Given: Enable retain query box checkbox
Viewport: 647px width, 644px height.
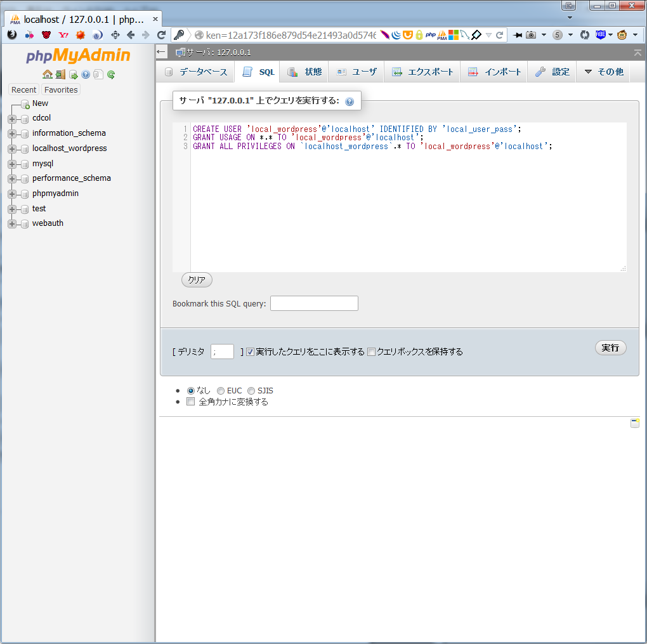Looking at the screenshot, I should tap(371, 352).
